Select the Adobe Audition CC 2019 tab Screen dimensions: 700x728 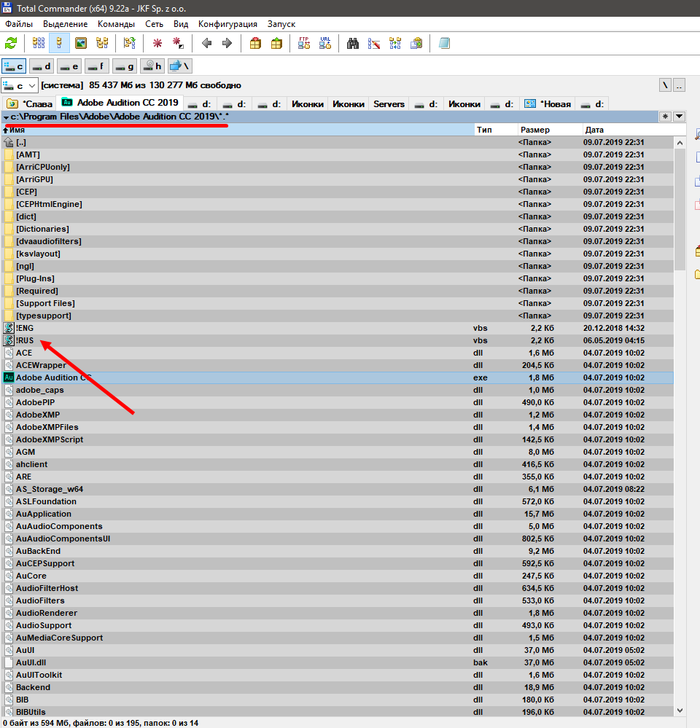[120, 103]
